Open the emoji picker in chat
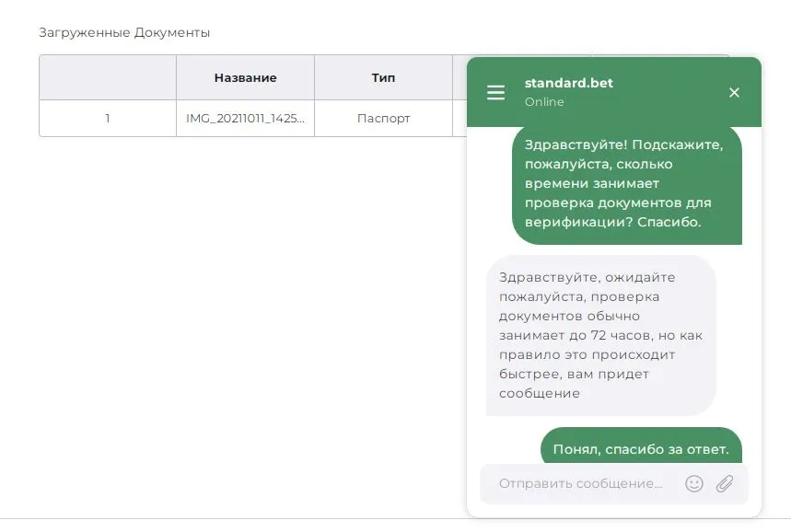 tap(694, 483)
